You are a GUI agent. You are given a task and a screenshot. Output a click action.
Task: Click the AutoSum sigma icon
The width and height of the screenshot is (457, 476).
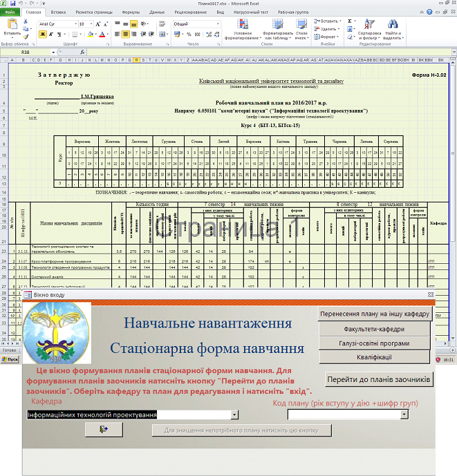pyautogui.click(x=350, y=21)
